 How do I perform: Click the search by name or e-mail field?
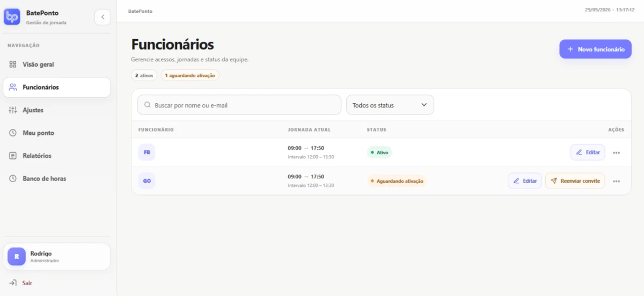pyautogui.click(x=239, y=105)
